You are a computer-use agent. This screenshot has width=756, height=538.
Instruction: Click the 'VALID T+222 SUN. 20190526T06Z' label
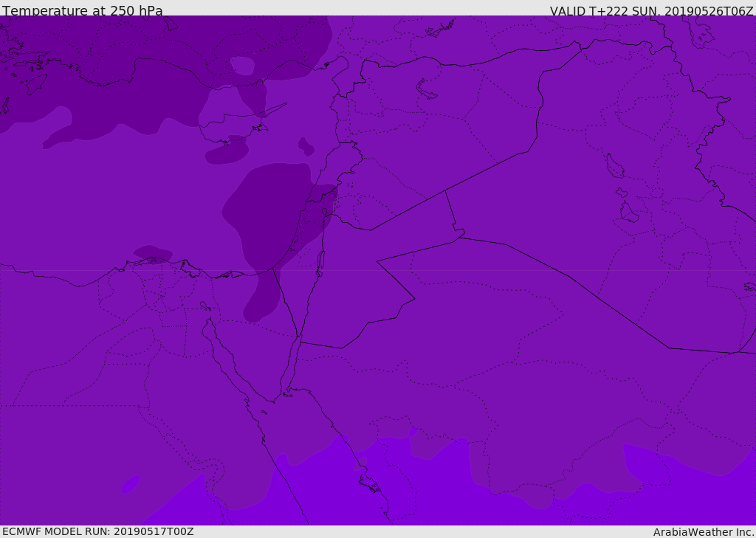651,11
